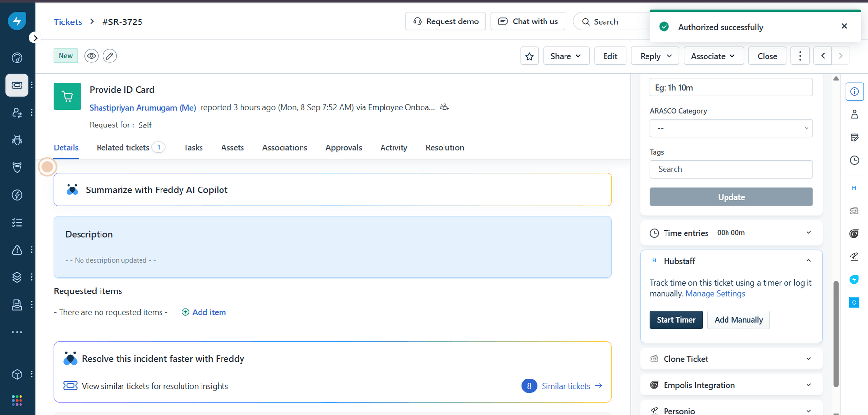Click the Start Timer button

(x=676, y=320)
